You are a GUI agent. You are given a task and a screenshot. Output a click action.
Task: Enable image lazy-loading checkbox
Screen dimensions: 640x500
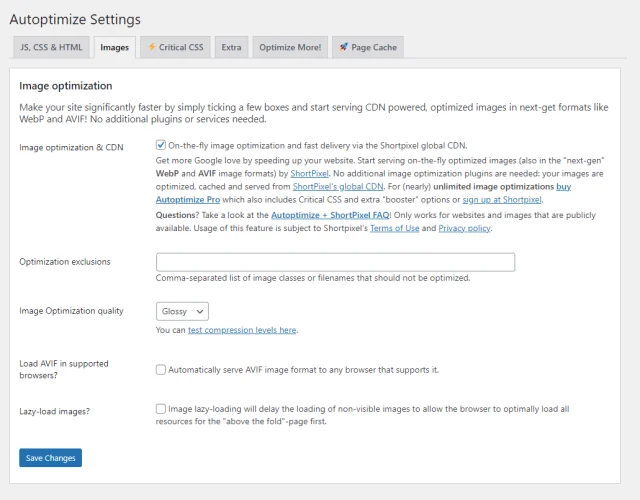(161, 408)
